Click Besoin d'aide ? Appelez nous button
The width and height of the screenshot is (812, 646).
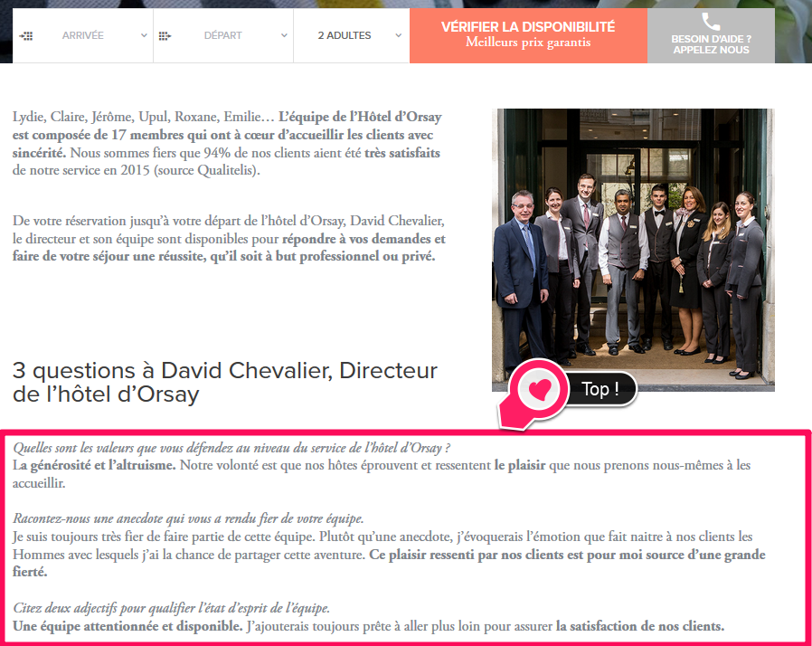(711, 36)
